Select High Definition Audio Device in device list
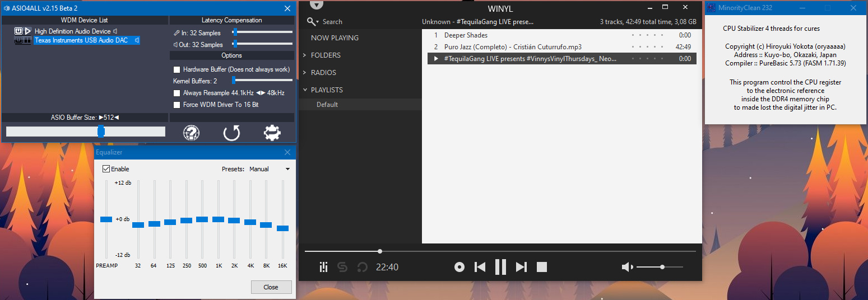Viewport: 868px width, 300px height. (x=72, y=31)
